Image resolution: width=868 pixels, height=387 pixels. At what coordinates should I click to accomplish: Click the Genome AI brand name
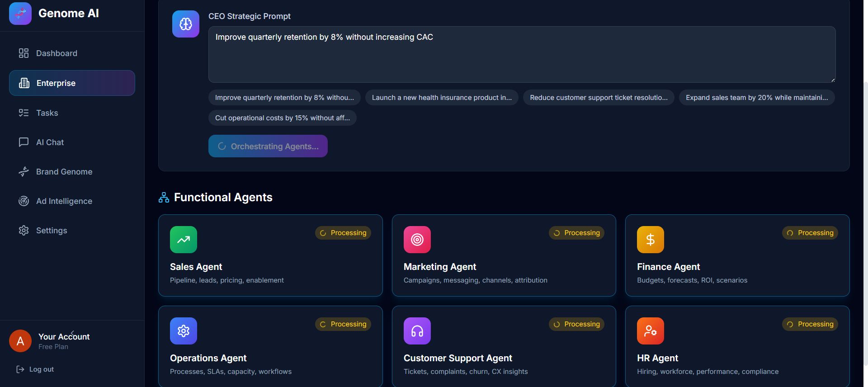point(69,14)
